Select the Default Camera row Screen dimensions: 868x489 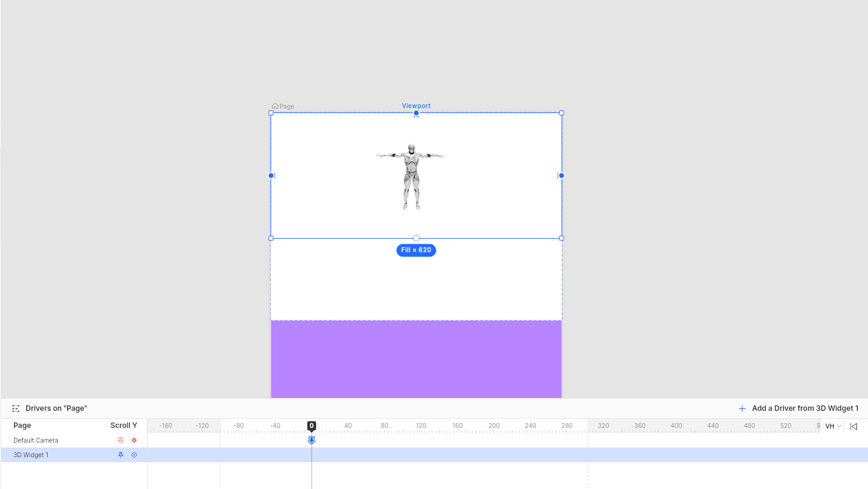pos(36,440)
